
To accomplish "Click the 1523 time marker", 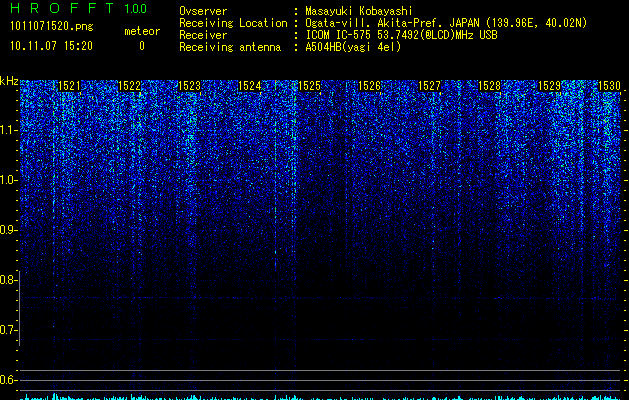I will click(x=189, y=86).
